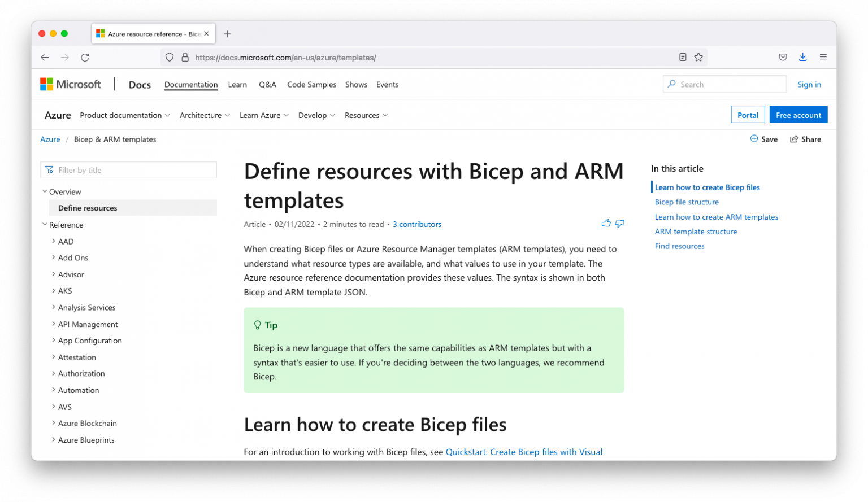Open the Shows nav item
Viewport: 868px width, 502px height.
(x=356, y=85)
